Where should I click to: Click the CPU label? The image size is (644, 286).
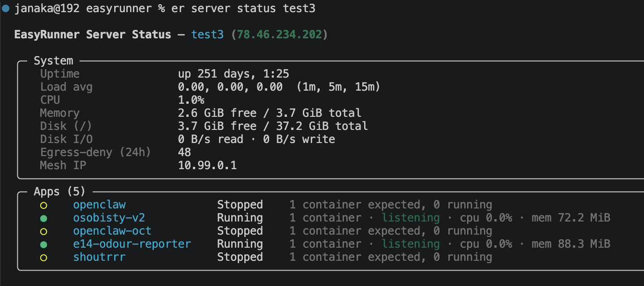coord(50,100)
